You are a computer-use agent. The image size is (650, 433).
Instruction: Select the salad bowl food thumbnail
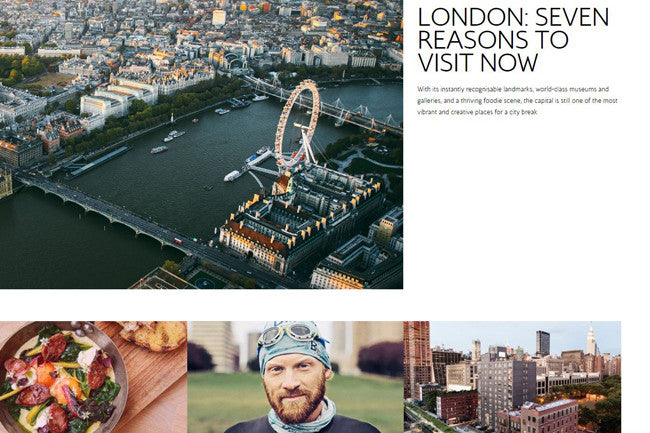(94, 377)
